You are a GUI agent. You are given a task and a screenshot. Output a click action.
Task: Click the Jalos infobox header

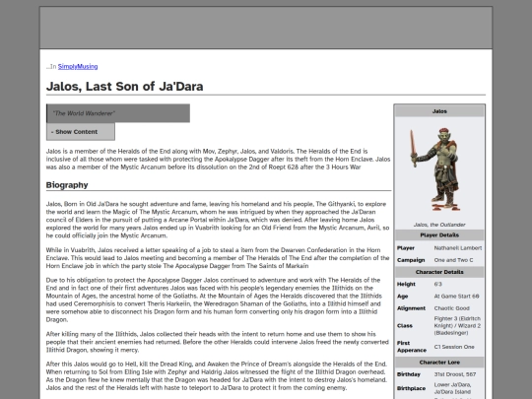(439, 111)
